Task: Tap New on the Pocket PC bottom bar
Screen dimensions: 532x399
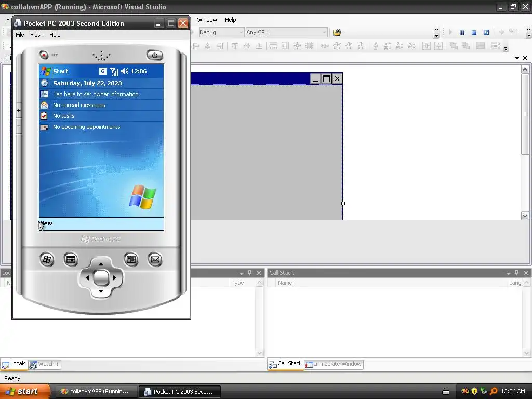Action: 46,223
